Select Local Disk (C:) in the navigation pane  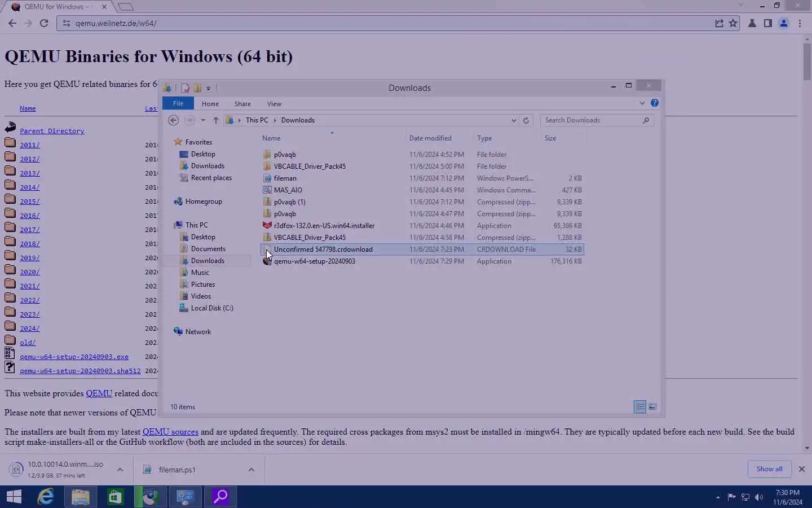(212, 308)
